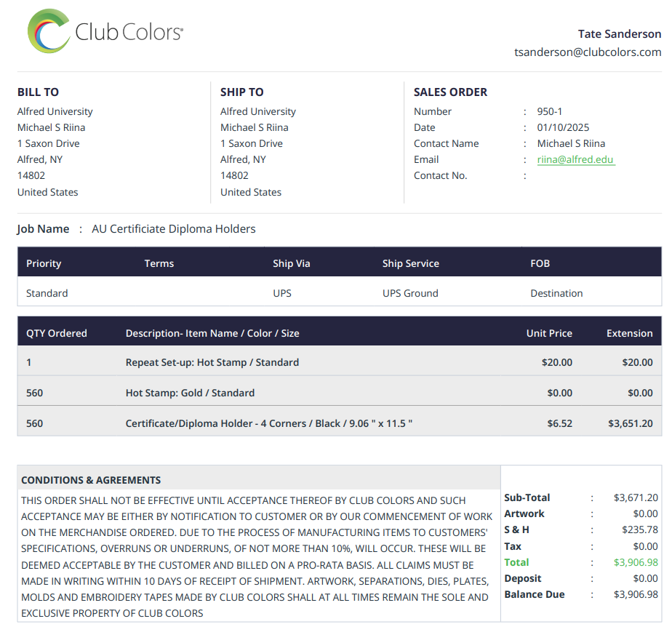Screen dimensions: 672x624
Task: Select the sales order number 950-1
Action: click(x=550, y=111)
